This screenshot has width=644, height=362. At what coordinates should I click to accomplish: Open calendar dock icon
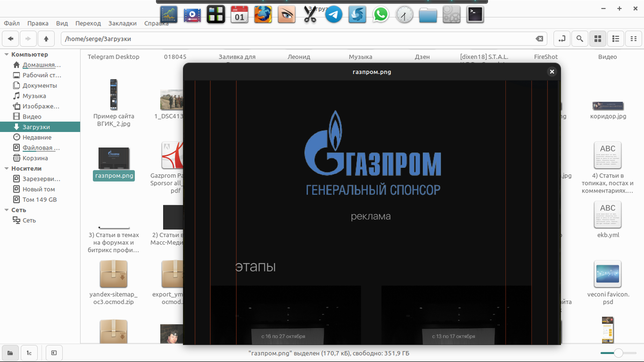click(x=239, y=14)
